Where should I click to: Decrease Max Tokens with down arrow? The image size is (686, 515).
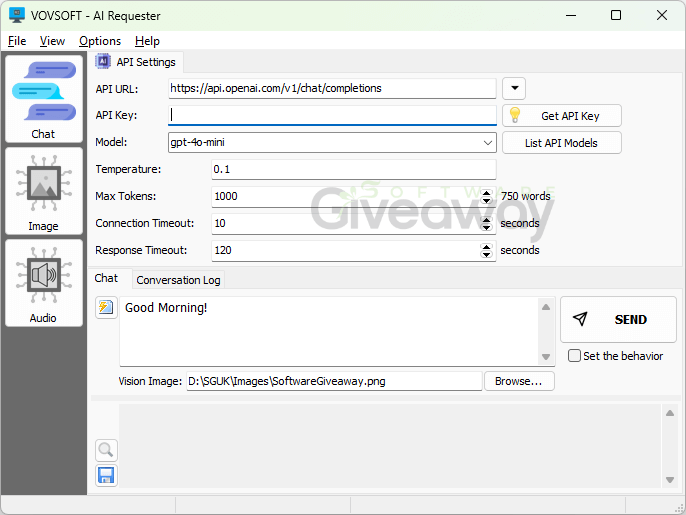coord(486,200)
